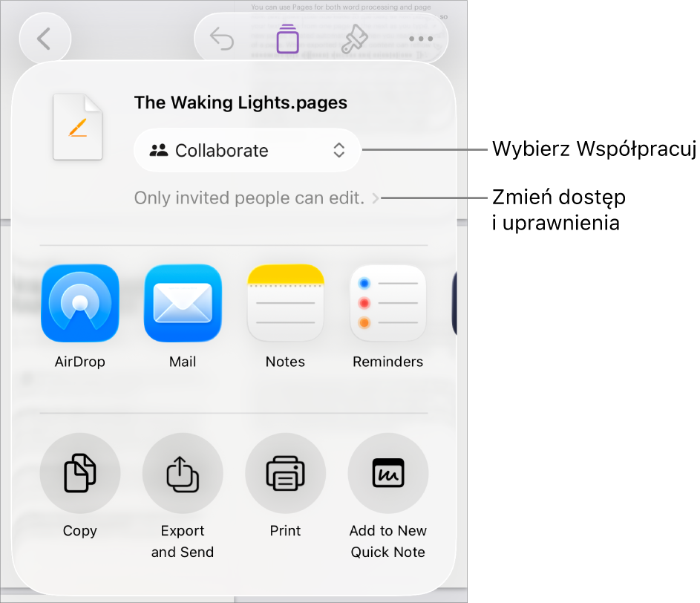
Task: Tap the partially visible app icon past Reminders
Action: (454, 303)
